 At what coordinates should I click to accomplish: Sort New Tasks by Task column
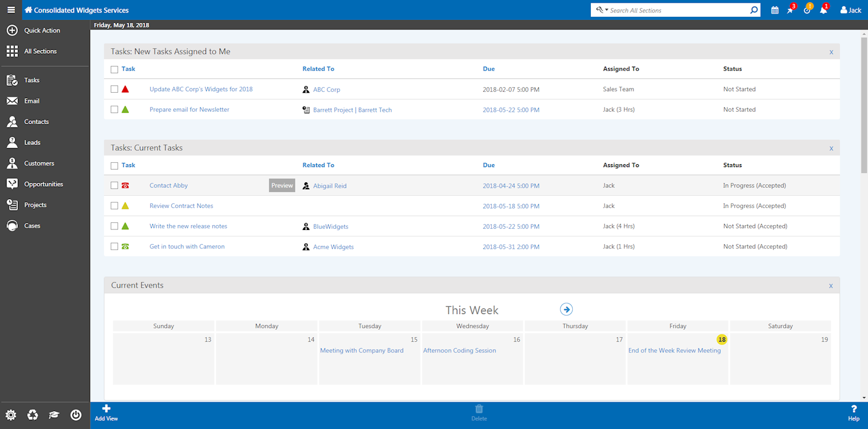128,69
